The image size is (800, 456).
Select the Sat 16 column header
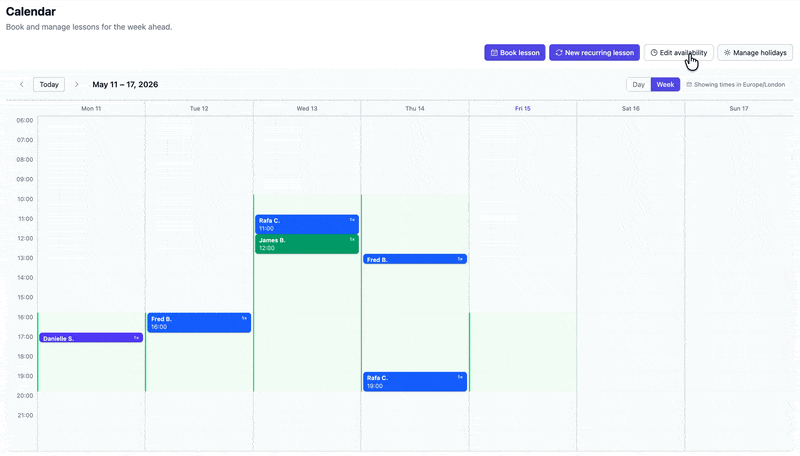pos(631,108)
